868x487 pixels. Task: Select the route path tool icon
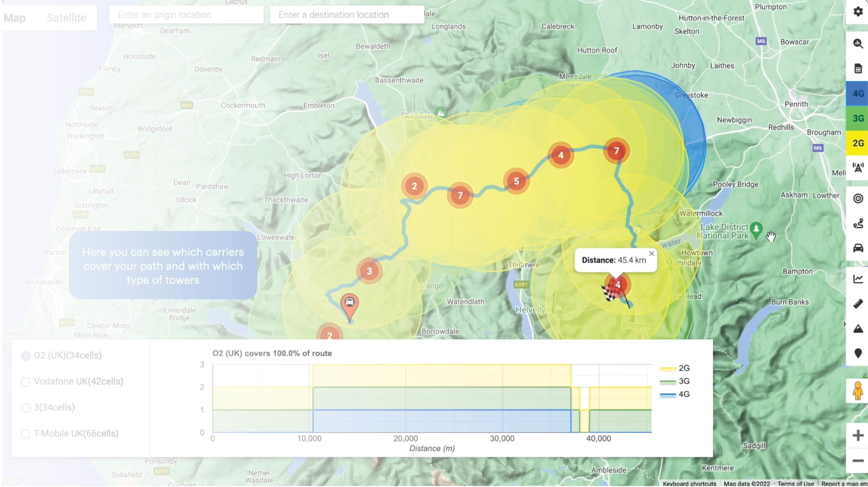tap(858, 223)
